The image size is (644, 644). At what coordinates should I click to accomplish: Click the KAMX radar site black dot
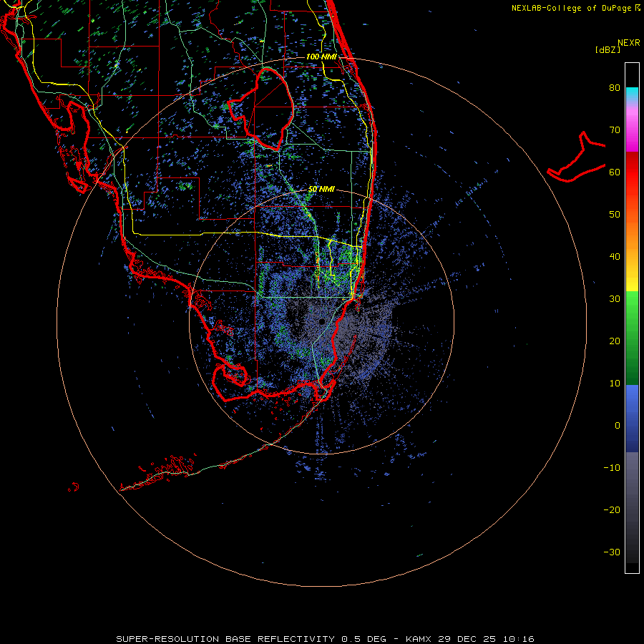point(321,321)
